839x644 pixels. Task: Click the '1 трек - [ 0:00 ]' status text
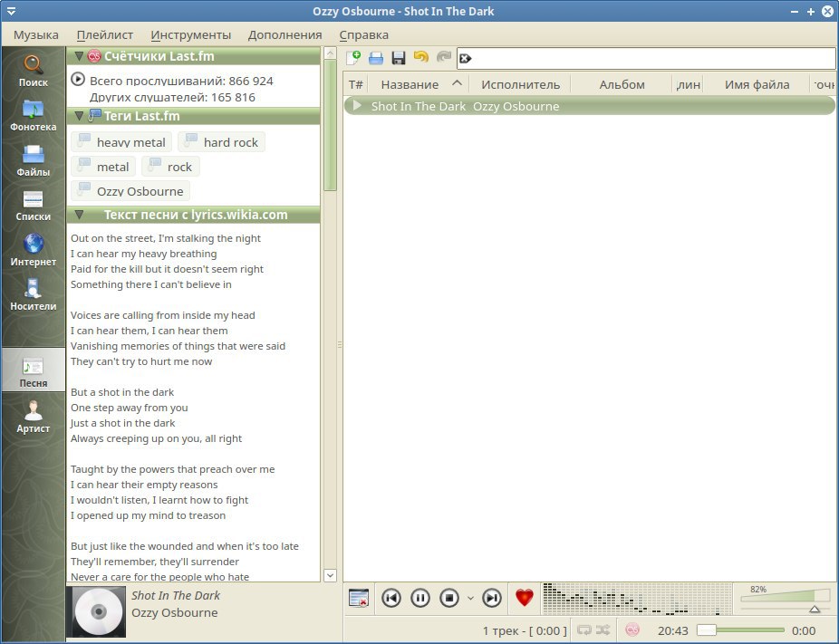[525, 630]
